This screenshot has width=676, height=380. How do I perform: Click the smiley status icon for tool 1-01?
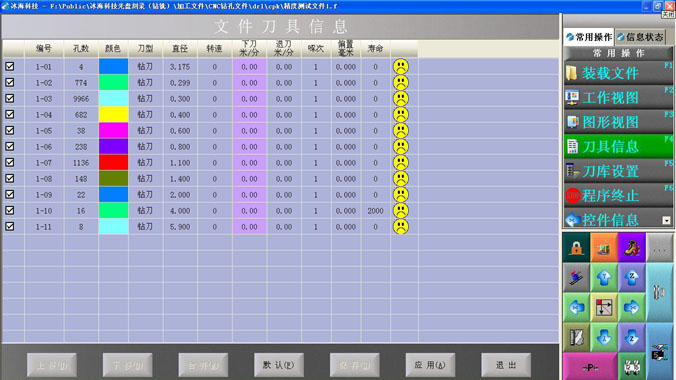click(401, 66)
